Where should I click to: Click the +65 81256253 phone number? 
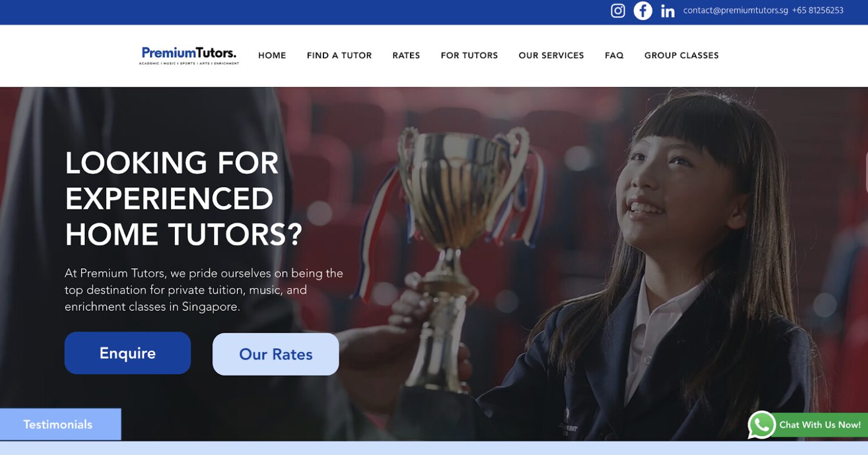point(818,11)
